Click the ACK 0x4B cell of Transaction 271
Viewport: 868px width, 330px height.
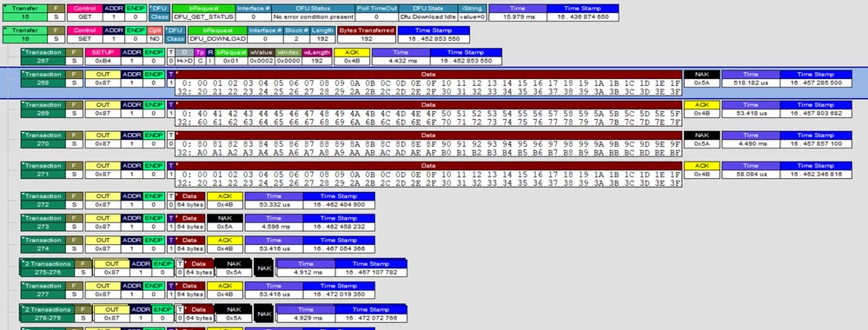pos(701,170)
